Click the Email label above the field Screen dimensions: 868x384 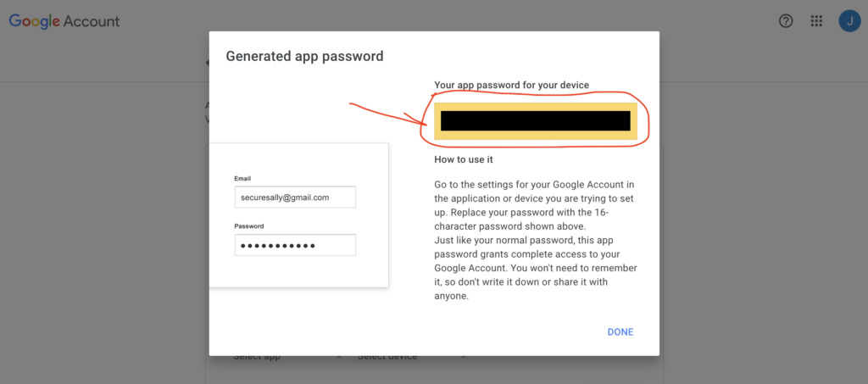click(x=242, y=178)
